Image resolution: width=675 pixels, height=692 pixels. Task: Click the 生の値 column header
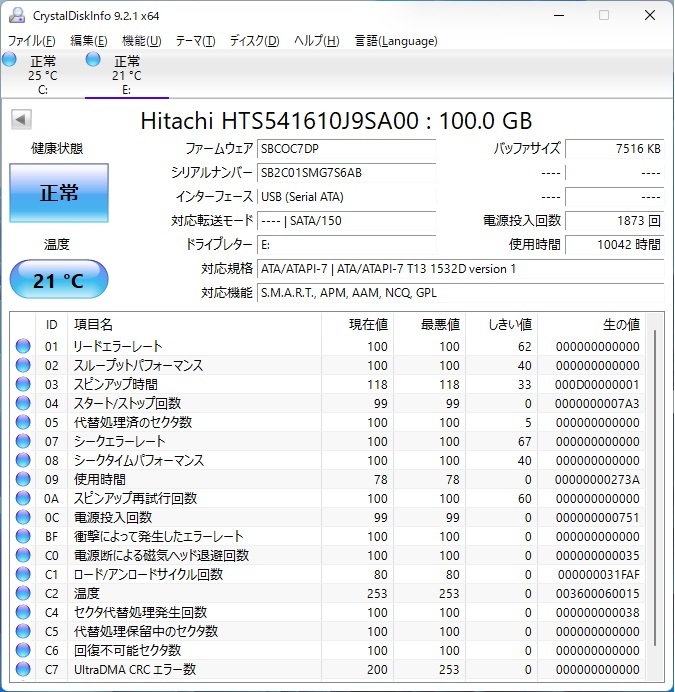pyautogui.click(x=621, y=325)
